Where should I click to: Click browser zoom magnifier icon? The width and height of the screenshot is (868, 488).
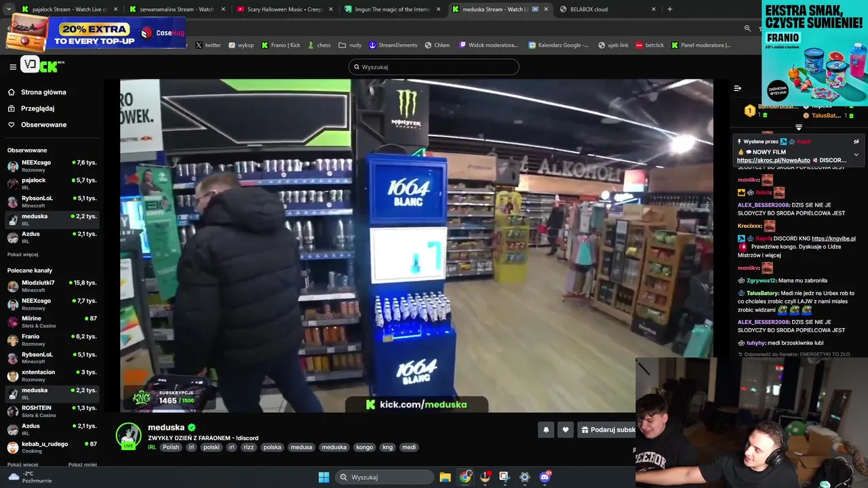tap(747, 28)
